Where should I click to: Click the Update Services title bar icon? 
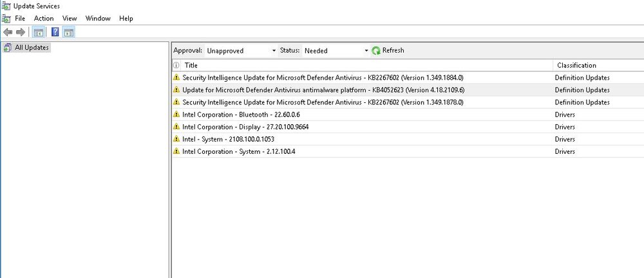(x=6, y=6)
